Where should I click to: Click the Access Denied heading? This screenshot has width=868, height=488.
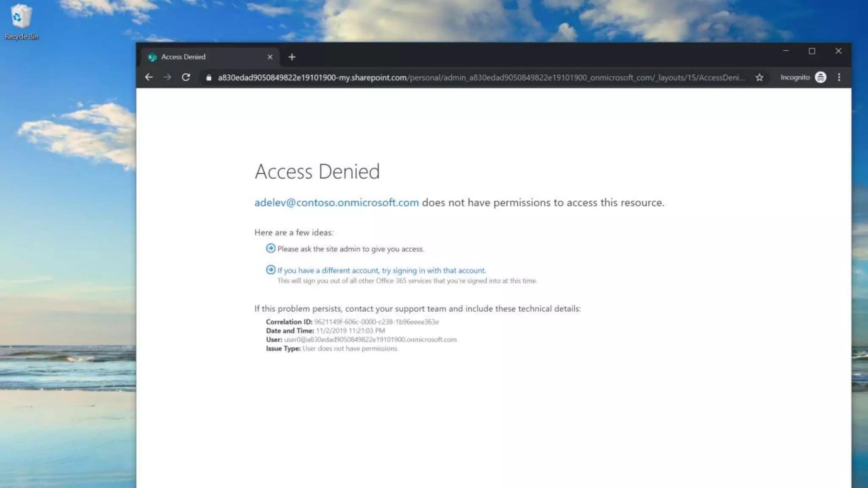[317, 172]
